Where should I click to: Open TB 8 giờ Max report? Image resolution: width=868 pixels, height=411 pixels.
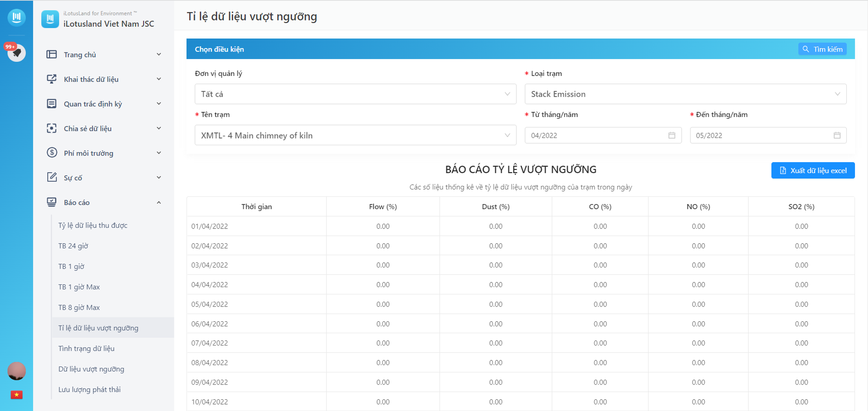click(79, 307)
